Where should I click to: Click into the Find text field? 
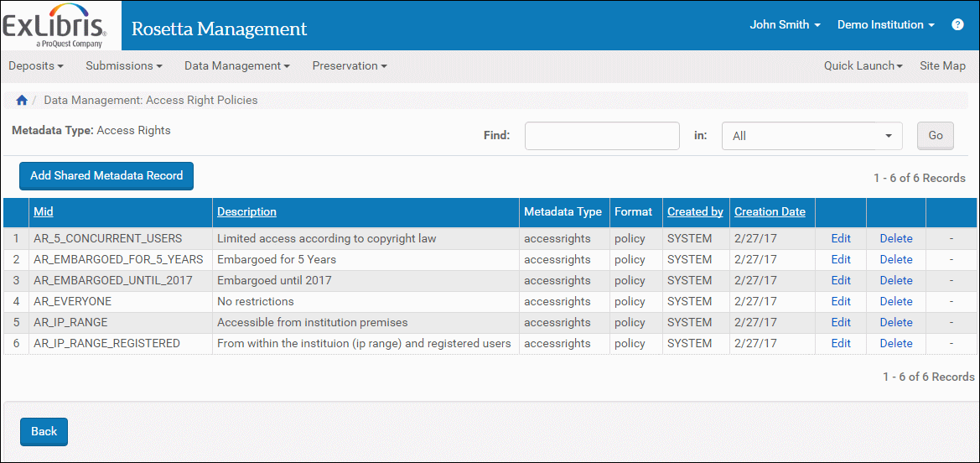602,136
